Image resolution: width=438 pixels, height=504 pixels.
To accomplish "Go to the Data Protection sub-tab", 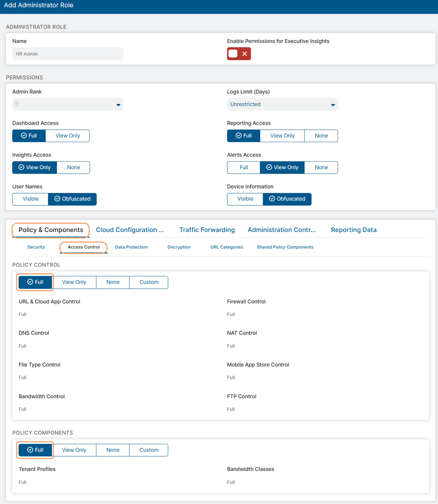I will (131, 247).
